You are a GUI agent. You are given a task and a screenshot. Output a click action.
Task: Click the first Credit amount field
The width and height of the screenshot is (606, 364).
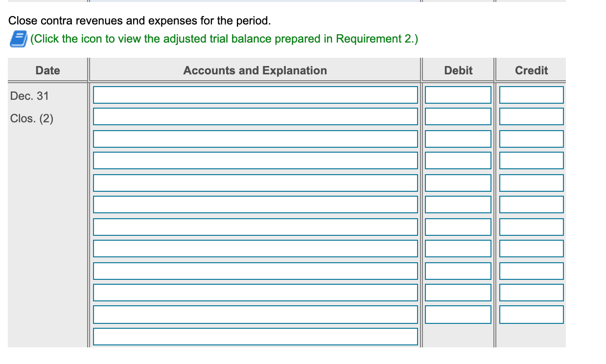click(x=531, y=94)
